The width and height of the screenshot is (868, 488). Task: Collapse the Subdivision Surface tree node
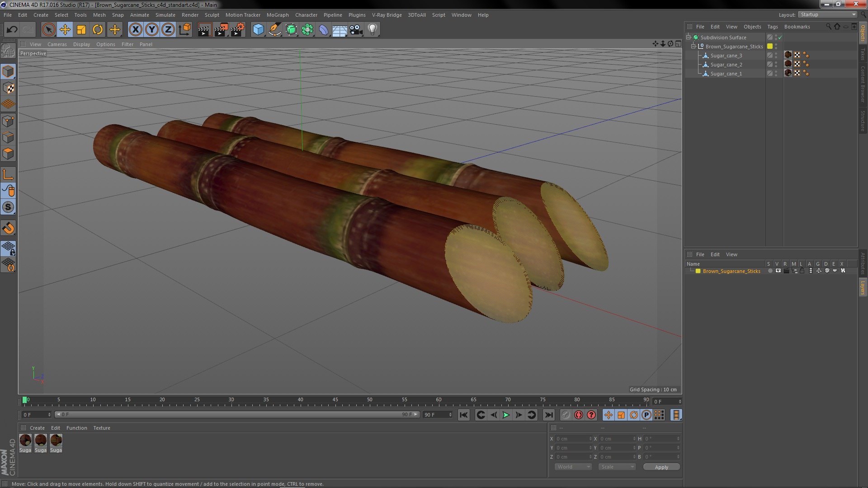(689, 38)
